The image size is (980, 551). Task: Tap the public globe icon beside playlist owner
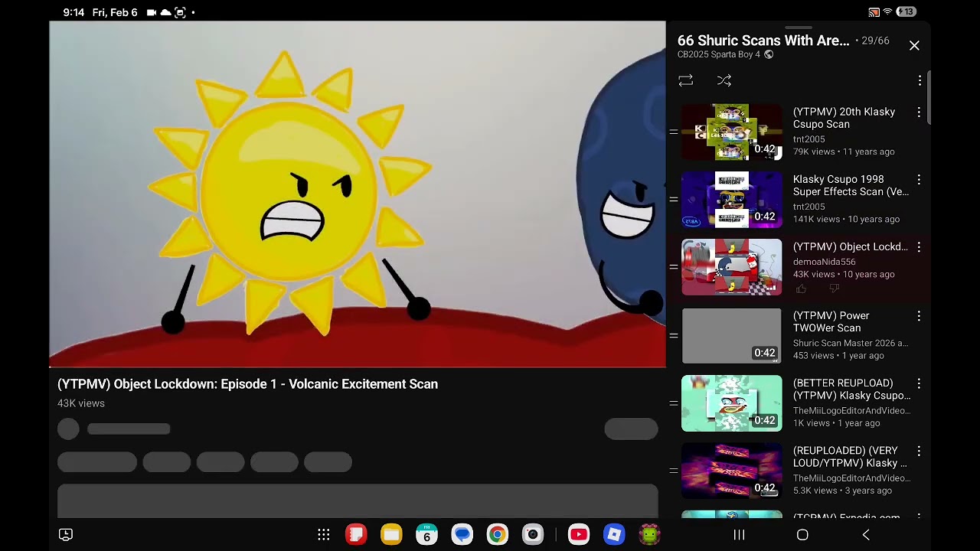click(769, 55)
